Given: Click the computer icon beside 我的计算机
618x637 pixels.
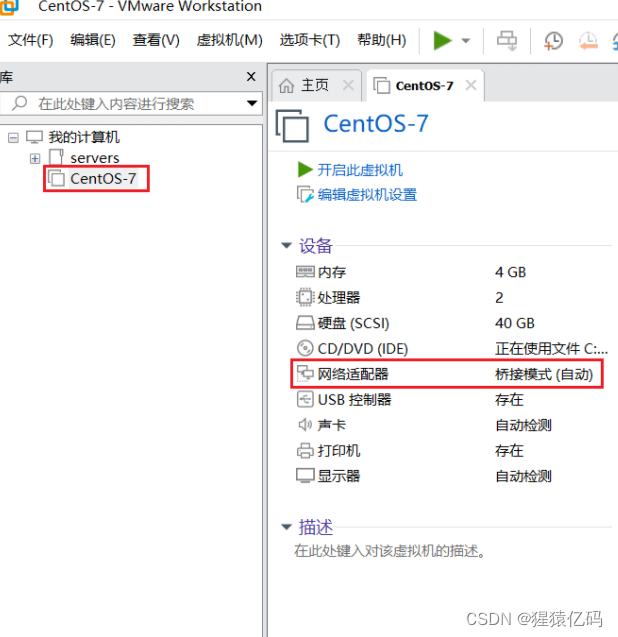Looking at the screenshot, I should coord(35,137).
